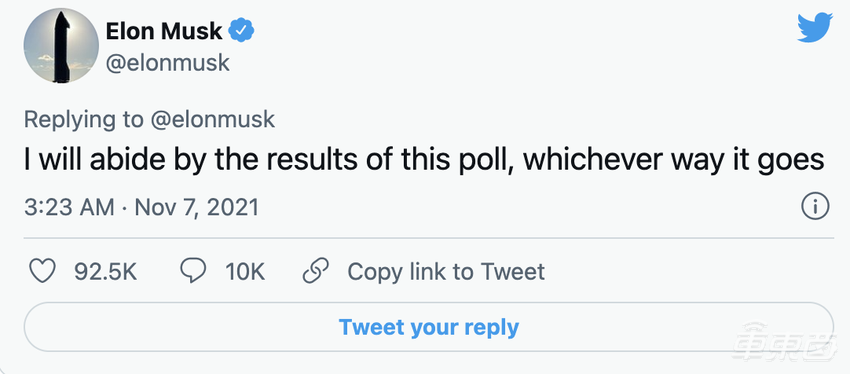The height and width of the screenshot is (374, 850).
Task: Like the tweet with the heart icon
Action: (42, 272)
